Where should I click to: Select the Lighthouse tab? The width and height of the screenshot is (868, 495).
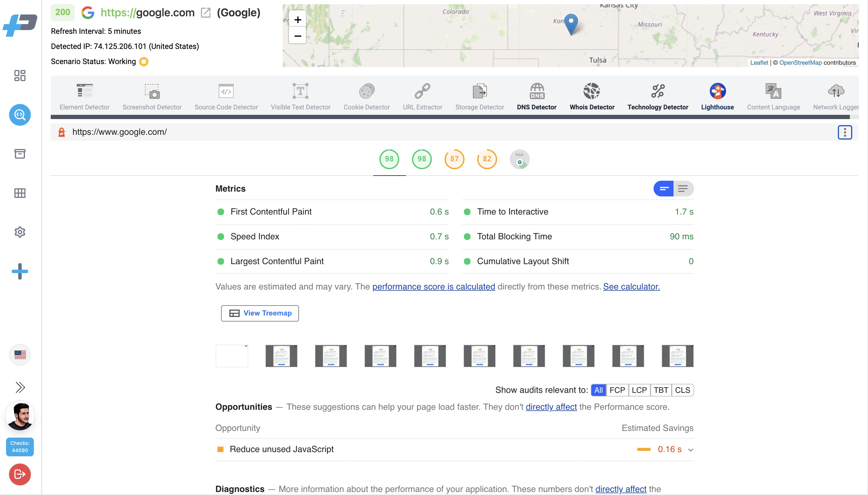pos(717,97)
